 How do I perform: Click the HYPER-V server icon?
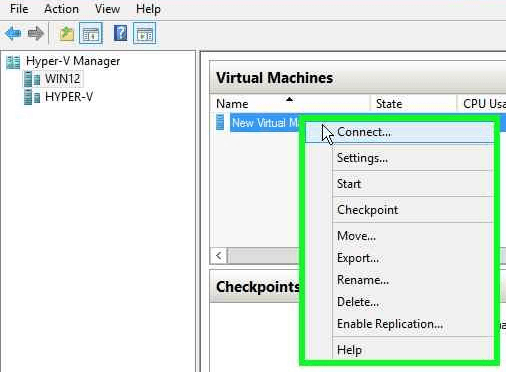point(32,97)
